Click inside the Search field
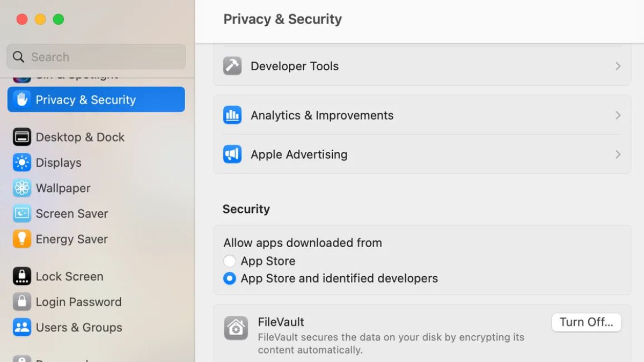Screen dimensions: 644x362 tap(96, 56)
